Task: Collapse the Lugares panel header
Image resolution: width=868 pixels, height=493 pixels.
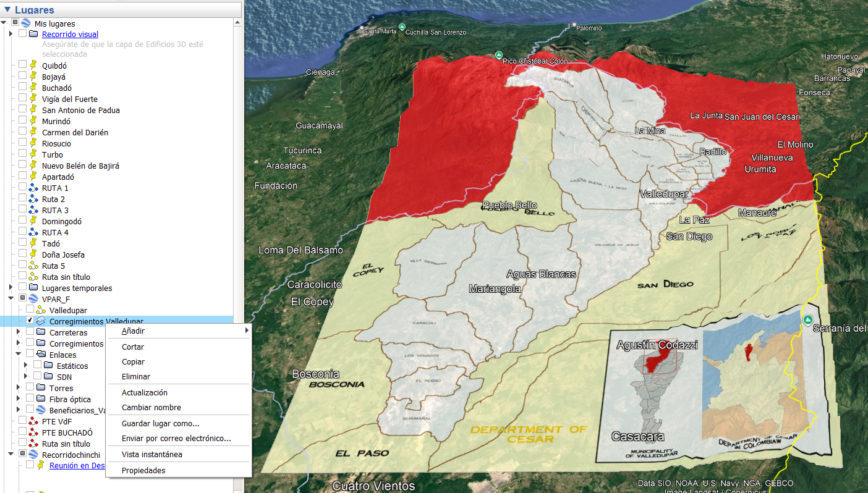Action: pos(7,10)
